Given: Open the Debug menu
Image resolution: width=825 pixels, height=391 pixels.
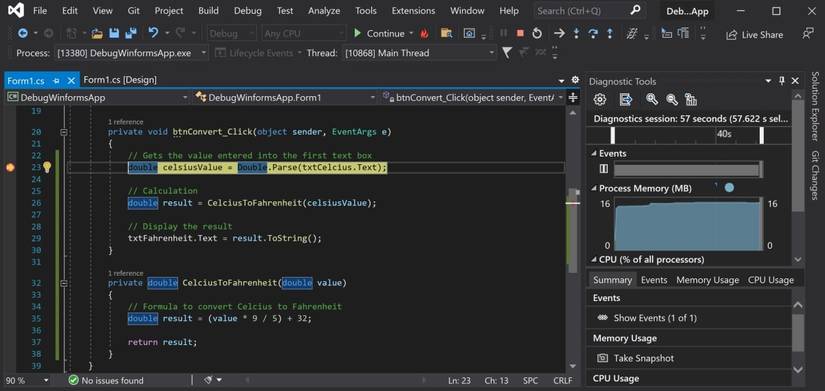Looking at the screenshot, I should (247, 11).
